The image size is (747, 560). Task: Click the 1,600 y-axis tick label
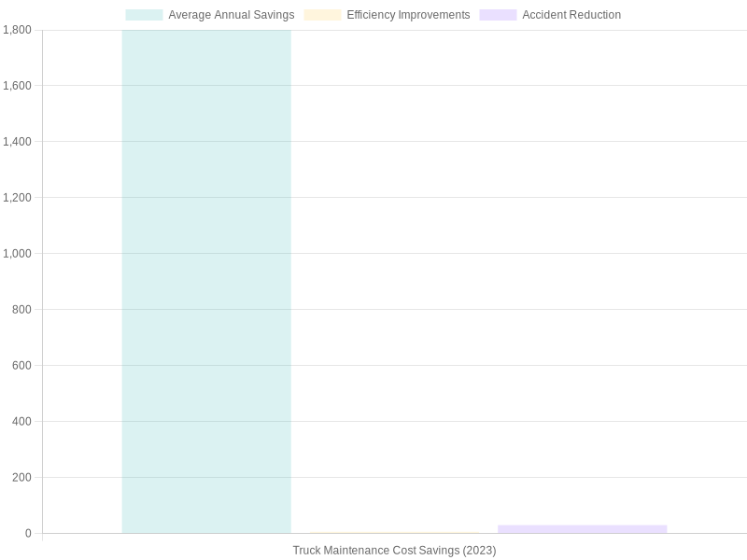click(x=17, y=86)
